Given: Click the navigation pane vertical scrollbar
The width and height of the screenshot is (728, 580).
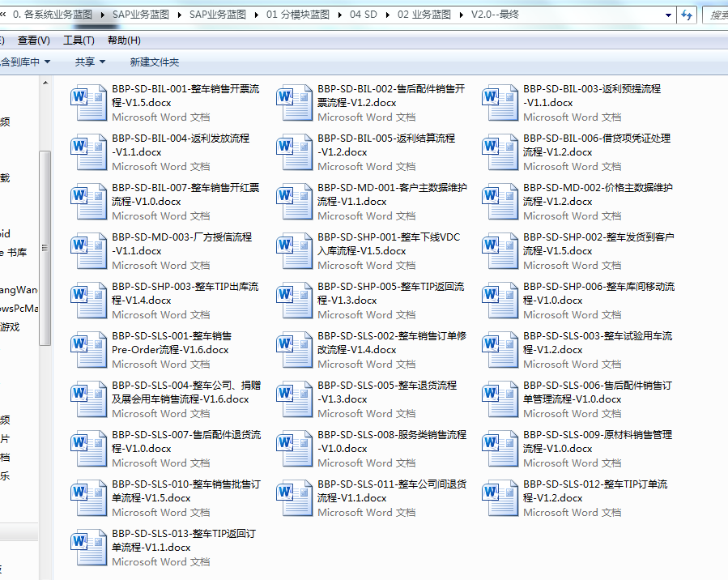Looking at the screenshot, I should coord(45,243).
